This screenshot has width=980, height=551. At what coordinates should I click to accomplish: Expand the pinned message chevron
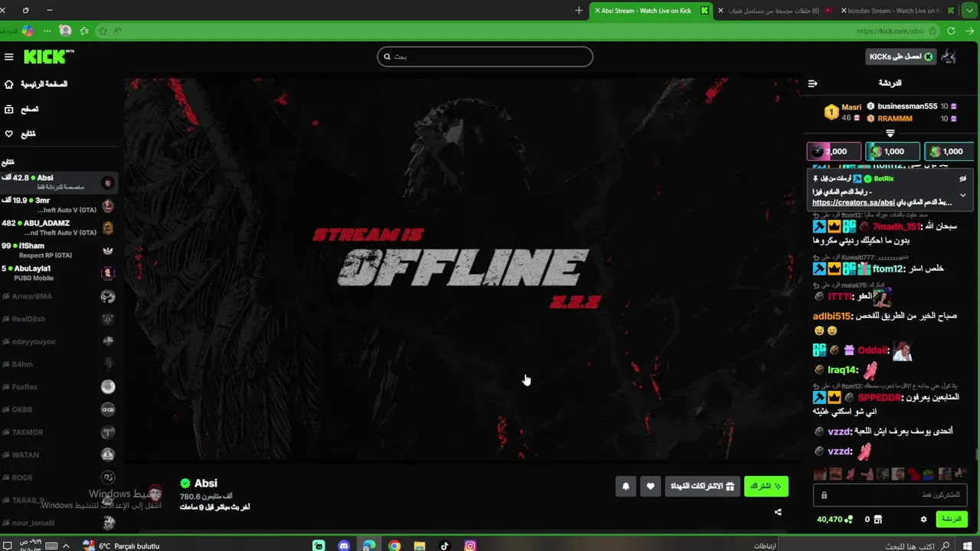(962, 195)
